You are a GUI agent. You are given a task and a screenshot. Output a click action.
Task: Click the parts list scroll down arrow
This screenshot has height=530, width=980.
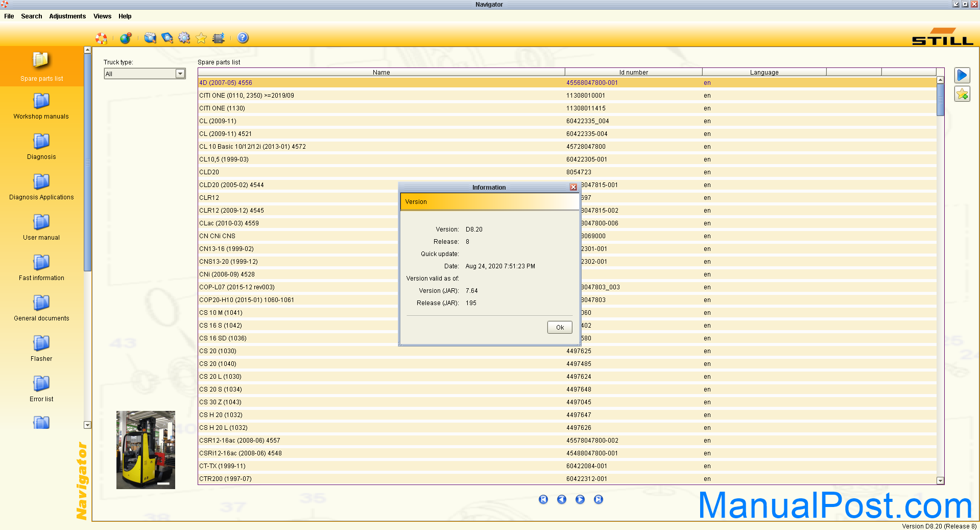[x=940, y=480]
